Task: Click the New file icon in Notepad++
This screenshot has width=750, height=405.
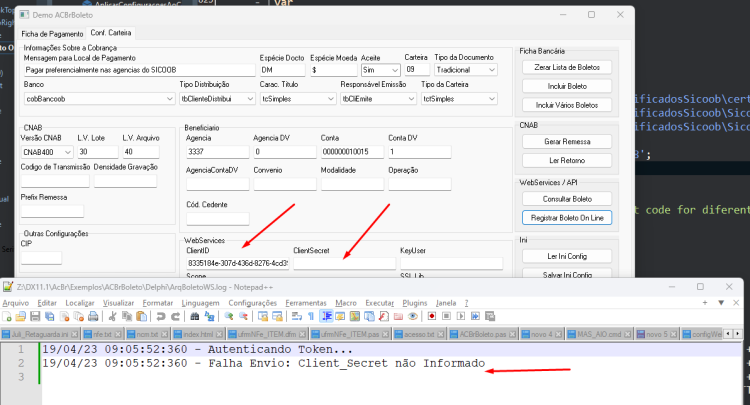Action: [x=7, y=317]
